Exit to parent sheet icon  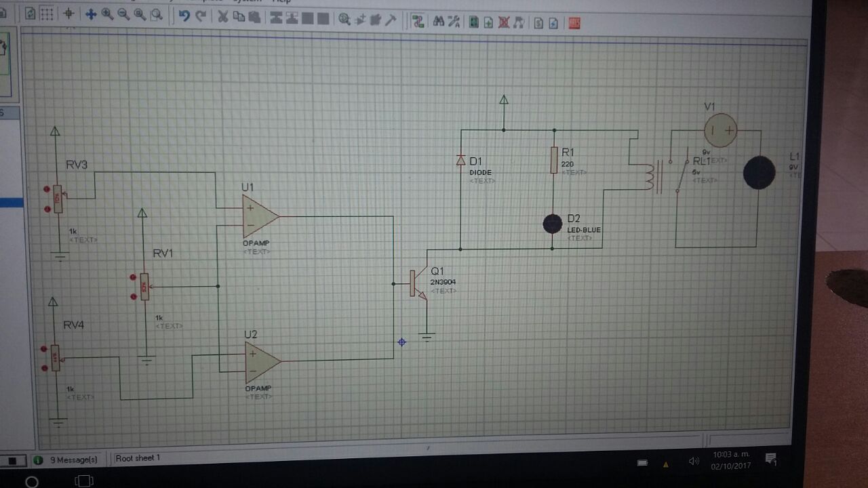click(x=519, y=23)
